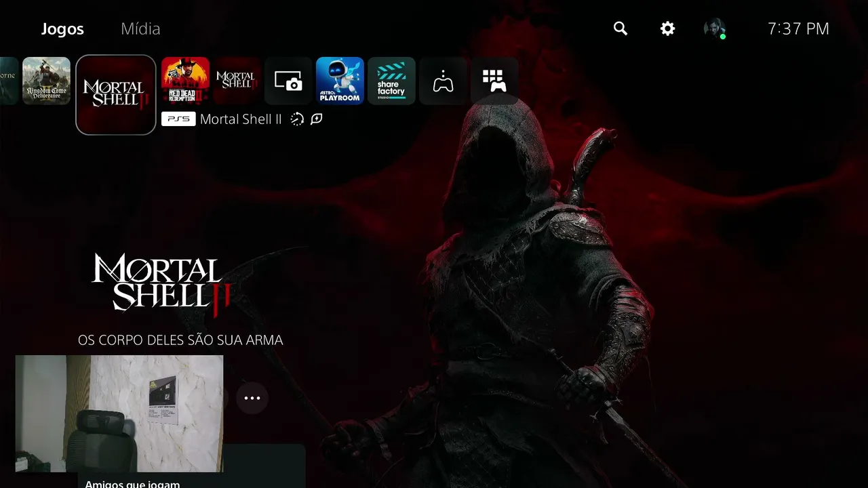Click the dashed clock icon after game title
Viewport: 868px width, 488px height.
pyautogui.click(x=297, y=119)
